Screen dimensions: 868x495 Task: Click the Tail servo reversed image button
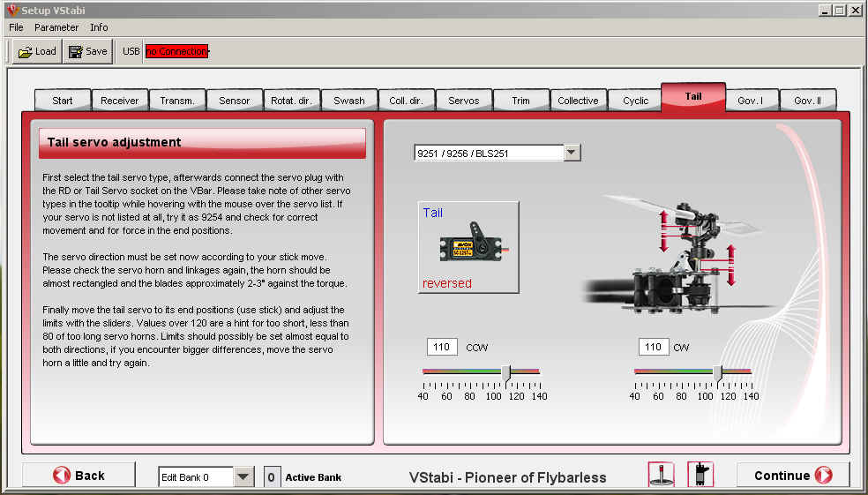coord(468,247)
